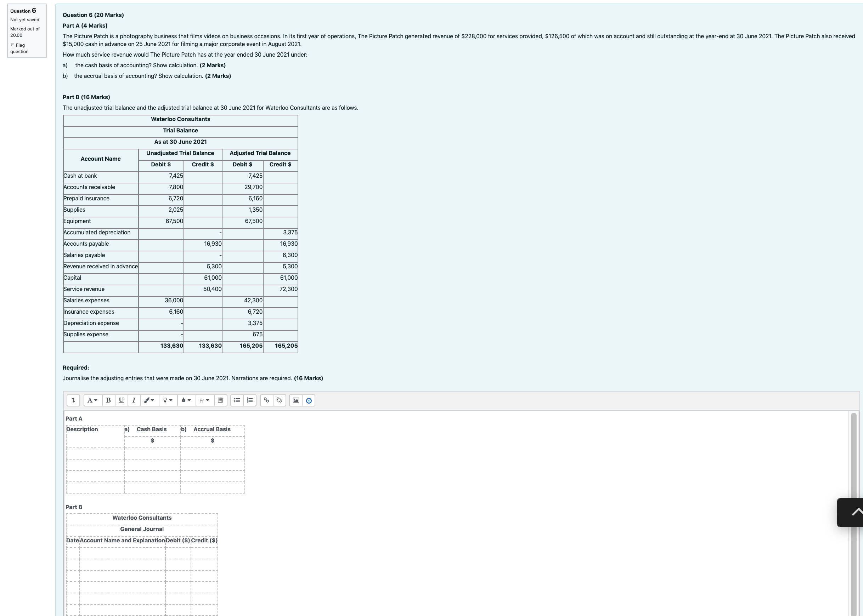The image size is (863, 616).
Task: Open the paragraph styles A dropdown
Action: point(92,400)
